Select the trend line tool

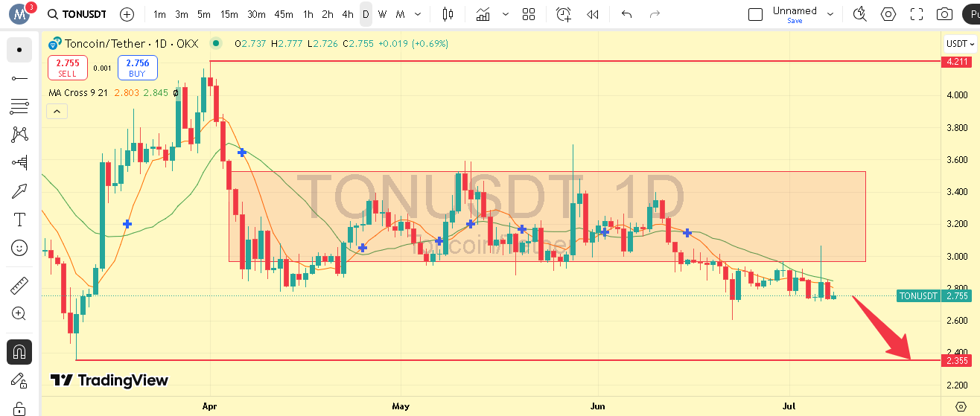tap(19, 78)
